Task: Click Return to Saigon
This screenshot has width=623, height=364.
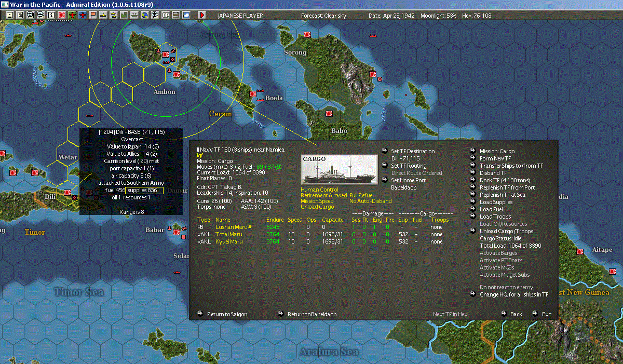Action: tap(227, 314)
